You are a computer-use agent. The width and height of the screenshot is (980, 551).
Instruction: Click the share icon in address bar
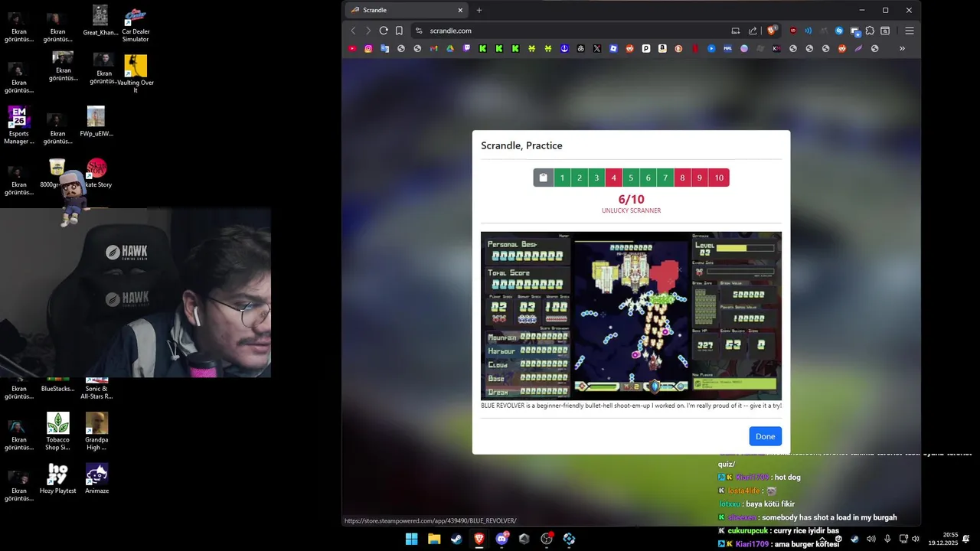(753, 31)
